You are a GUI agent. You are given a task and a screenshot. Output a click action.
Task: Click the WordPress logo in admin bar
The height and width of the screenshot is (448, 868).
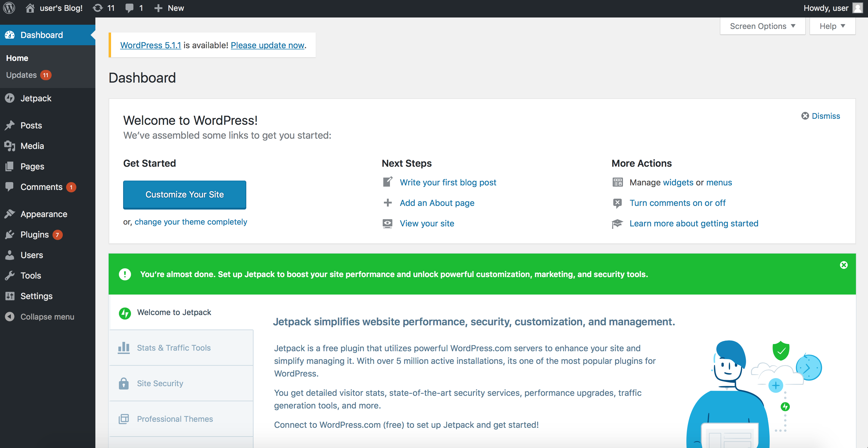tap(9, 8)
